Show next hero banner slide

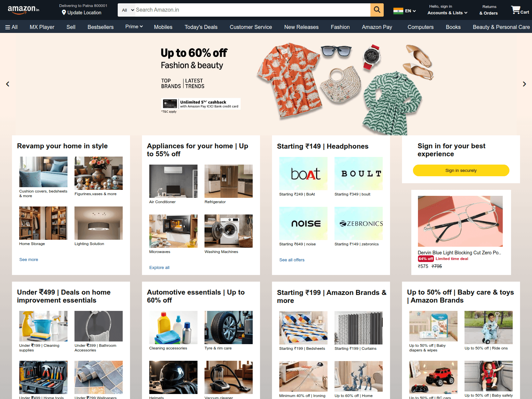[524, 84]
